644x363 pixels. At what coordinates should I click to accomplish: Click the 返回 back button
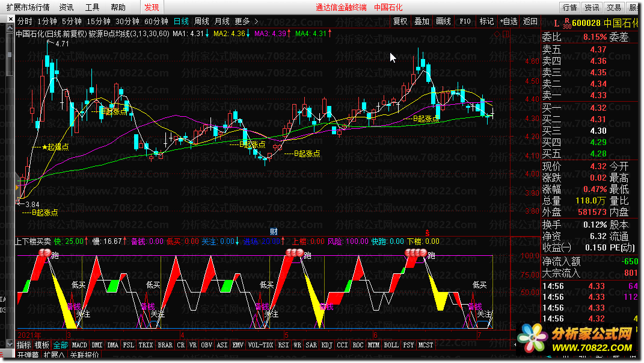click(530, 22)
